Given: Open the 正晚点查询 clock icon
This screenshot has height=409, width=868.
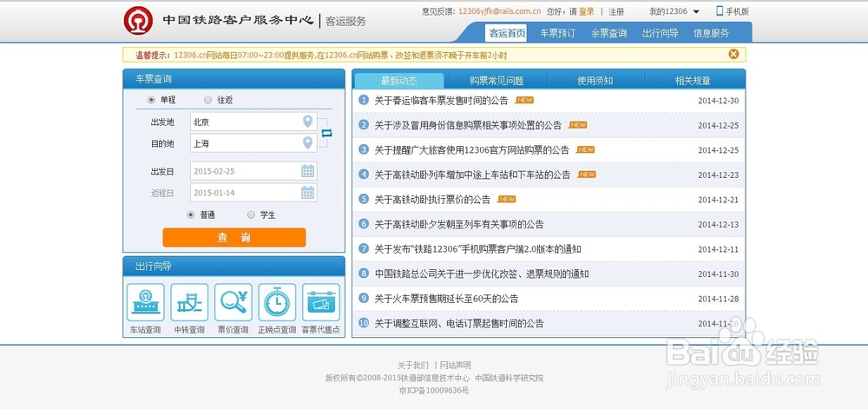Looking at the screenshot, I should point(277,302).
